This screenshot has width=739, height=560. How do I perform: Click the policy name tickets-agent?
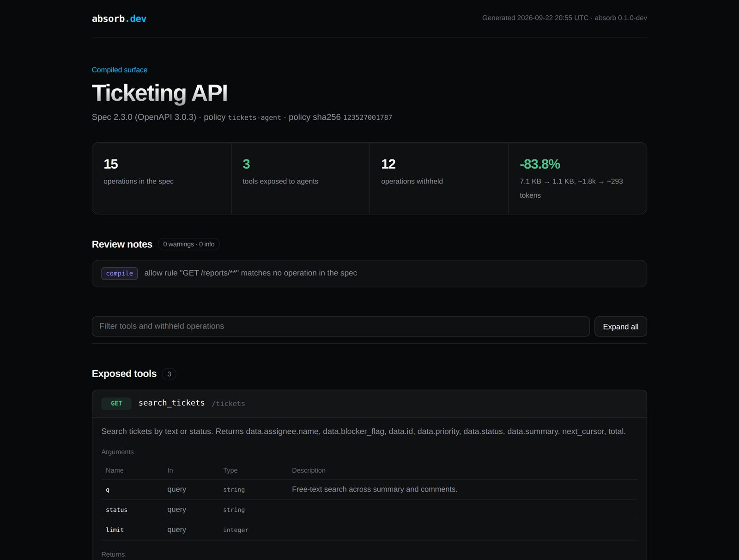click(x=254, y=118)
